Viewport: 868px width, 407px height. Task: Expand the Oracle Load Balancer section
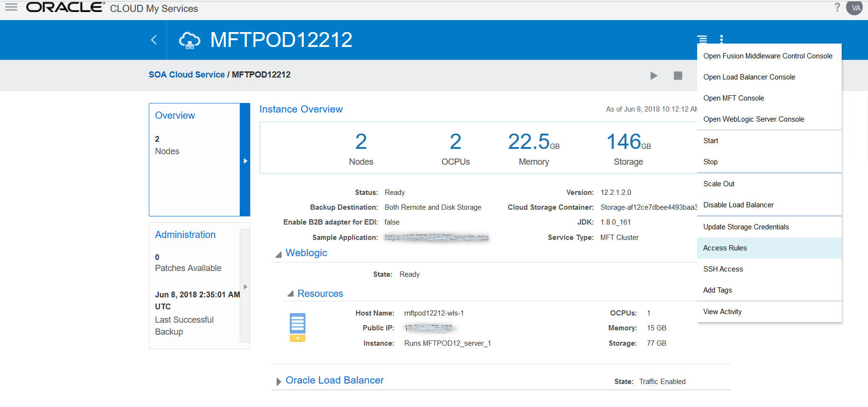pyautogui.click(x=278, y=382)
